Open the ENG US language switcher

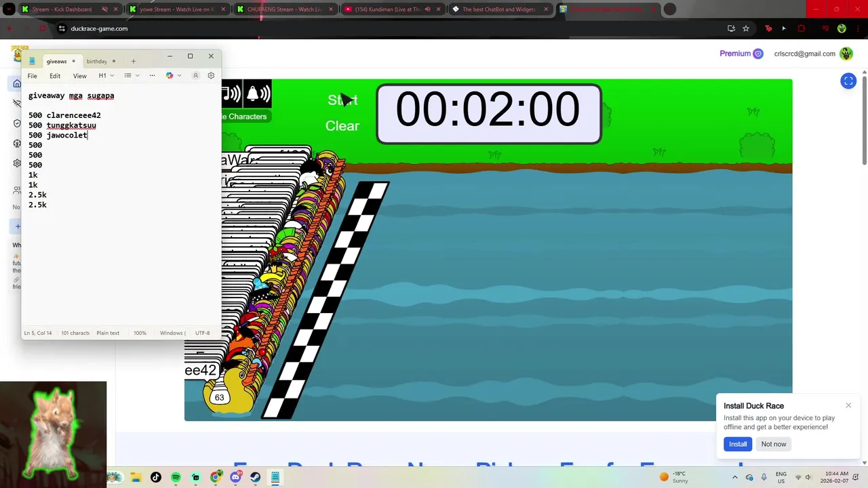[781, 477]
